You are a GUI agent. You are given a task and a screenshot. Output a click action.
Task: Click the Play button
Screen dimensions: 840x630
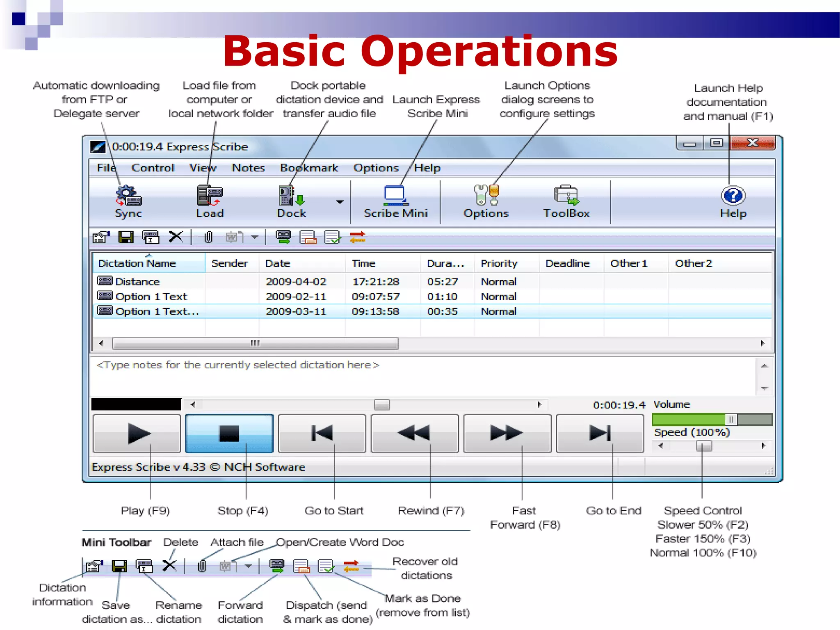click(x=137, y=434)
